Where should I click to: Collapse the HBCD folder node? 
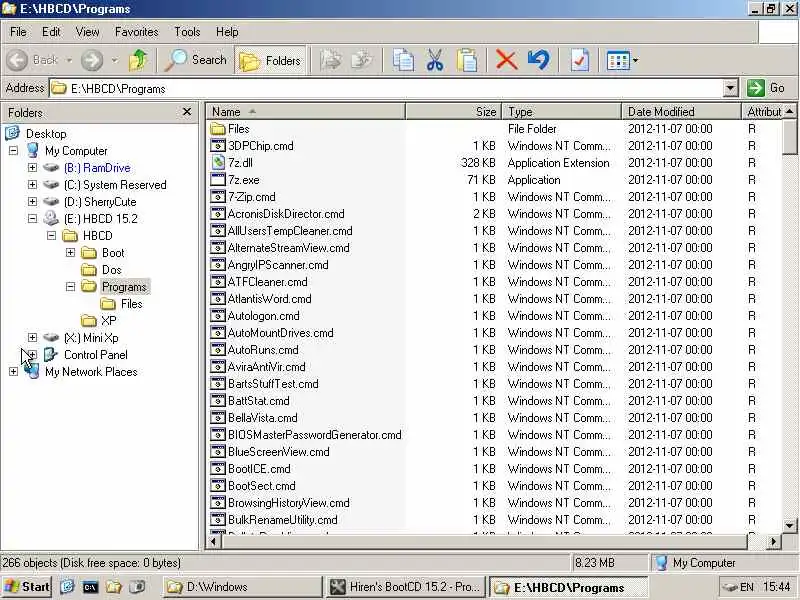coord(51,235)
